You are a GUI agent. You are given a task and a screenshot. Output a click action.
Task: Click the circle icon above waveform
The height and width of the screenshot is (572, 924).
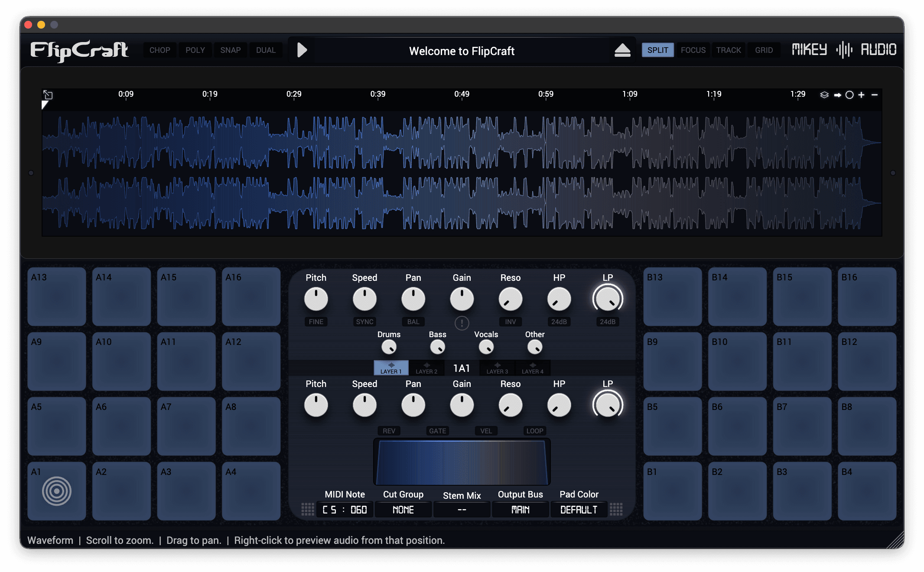[849, 95]
